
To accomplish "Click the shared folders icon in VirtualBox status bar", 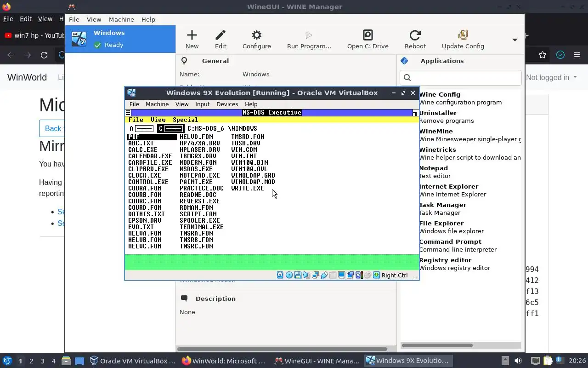I will (x=333, y=275).
